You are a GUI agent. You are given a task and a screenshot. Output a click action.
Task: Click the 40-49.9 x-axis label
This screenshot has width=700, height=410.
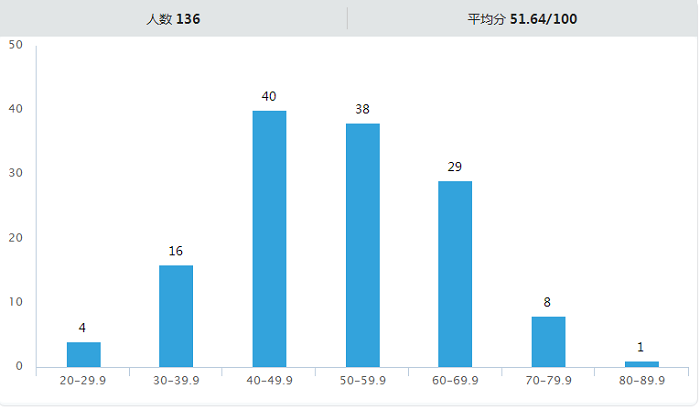point(269,381)
